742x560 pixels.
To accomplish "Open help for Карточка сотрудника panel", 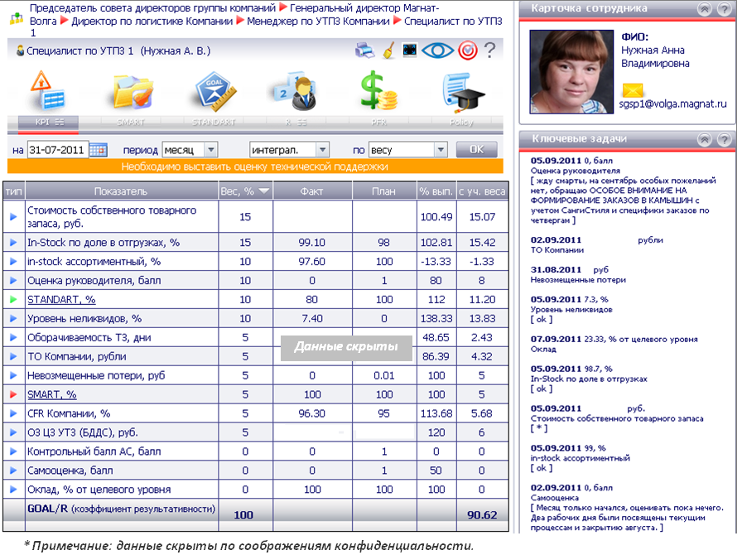I will [725, 9].
